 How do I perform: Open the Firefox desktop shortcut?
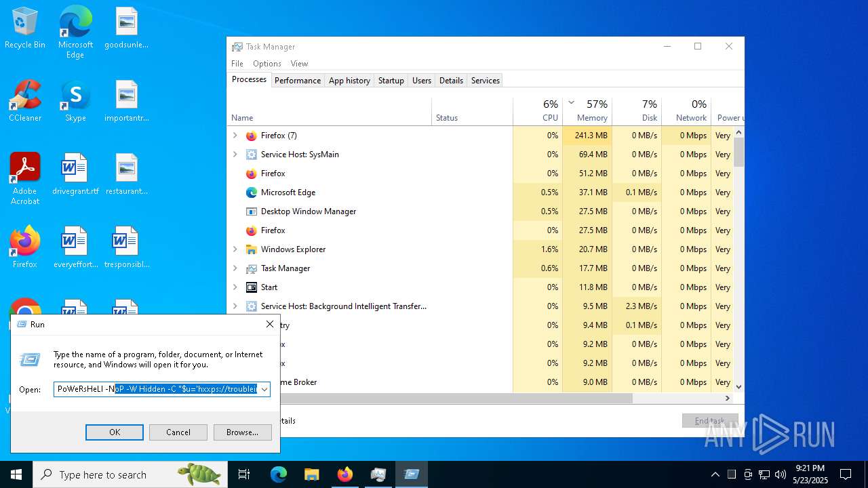(25, 248)
